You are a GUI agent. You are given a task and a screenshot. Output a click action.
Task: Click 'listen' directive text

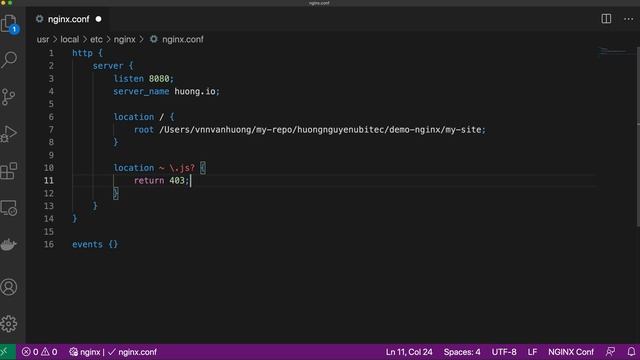129,78
